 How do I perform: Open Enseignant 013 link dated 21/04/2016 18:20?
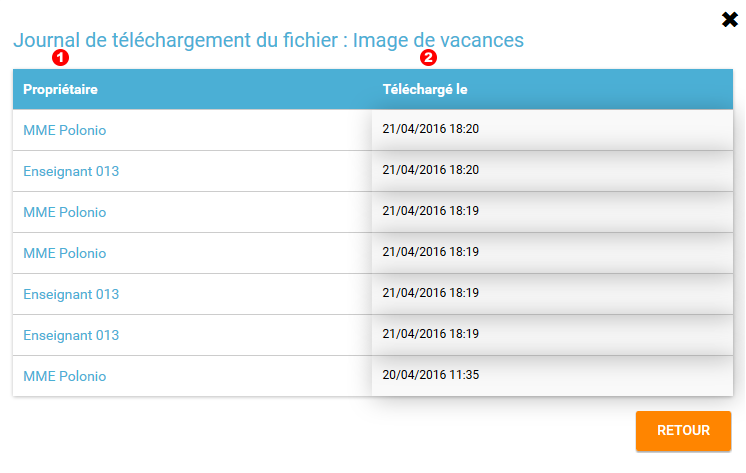71,171
